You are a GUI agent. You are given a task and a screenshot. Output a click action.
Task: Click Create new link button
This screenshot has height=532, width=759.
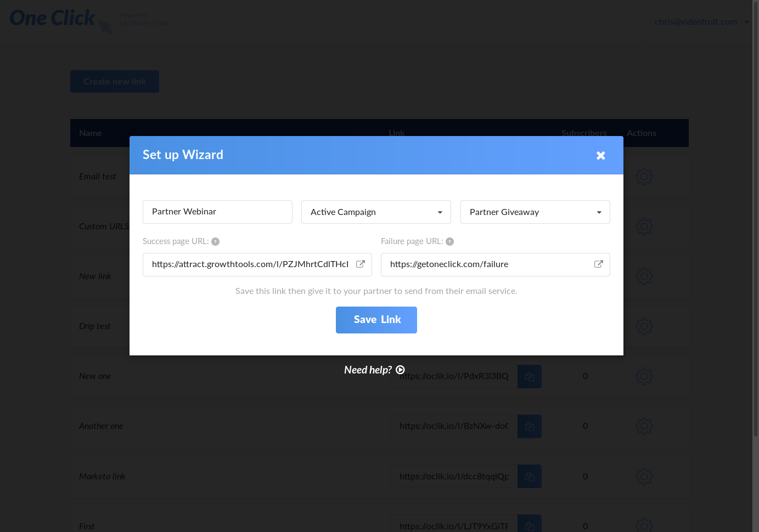pyautogui.click(x=115, y=81)
